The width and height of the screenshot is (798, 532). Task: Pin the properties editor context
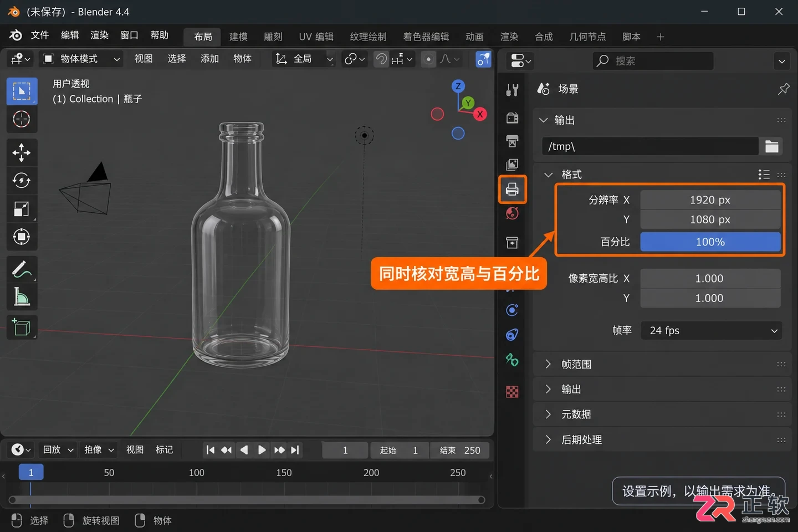pos(784,89)
